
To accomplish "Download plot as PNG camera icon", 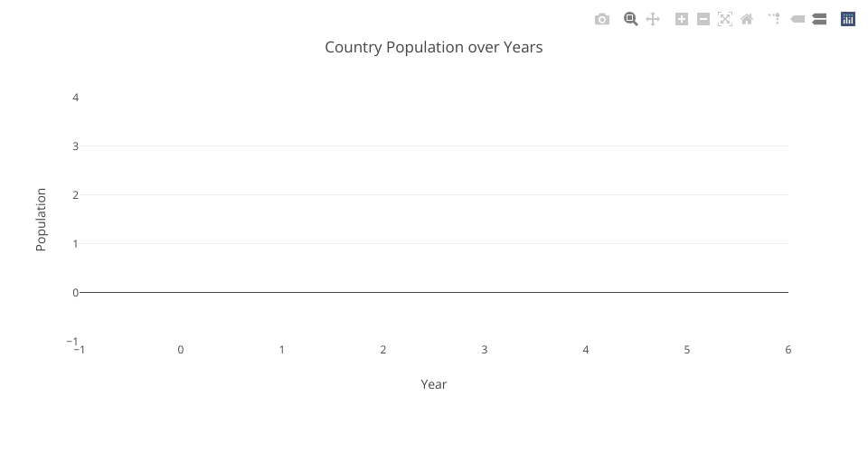I will (x=602, y=19).
